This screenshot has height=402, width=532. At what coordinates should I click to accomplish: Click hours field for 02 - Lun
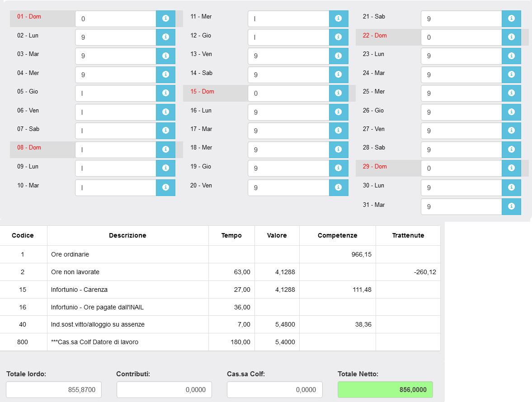click(116, 37)
